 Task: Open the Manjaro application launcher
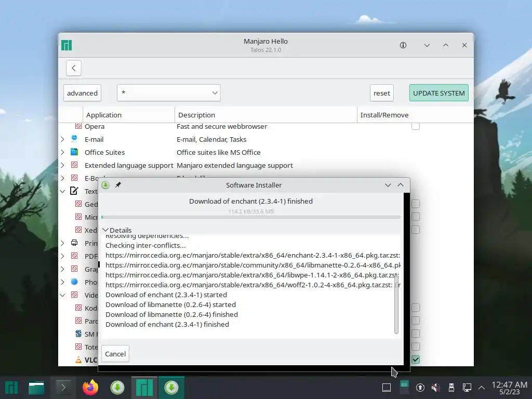(x=11, y=388)
